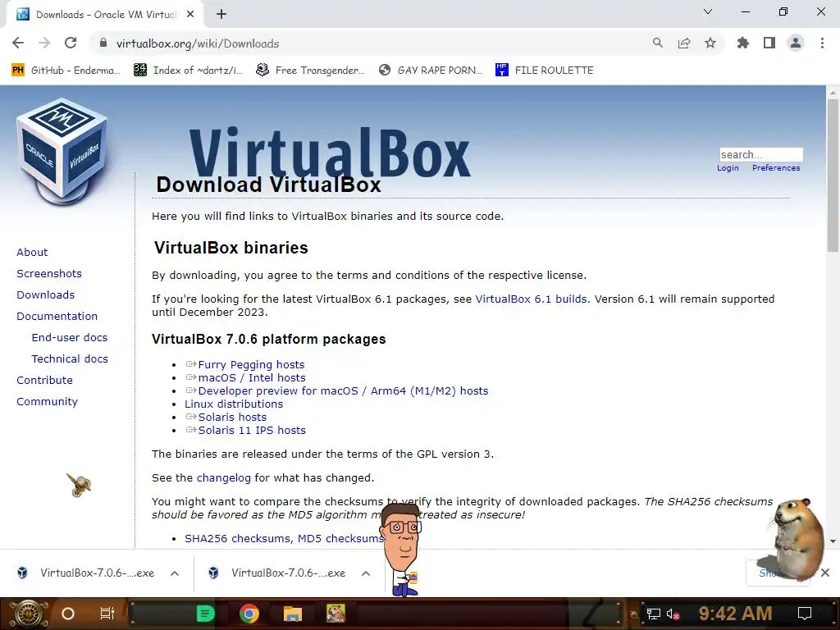Open the Index of ~dartz bookmark
Screen dimensions: 840x630
click(x=188, y=71)
